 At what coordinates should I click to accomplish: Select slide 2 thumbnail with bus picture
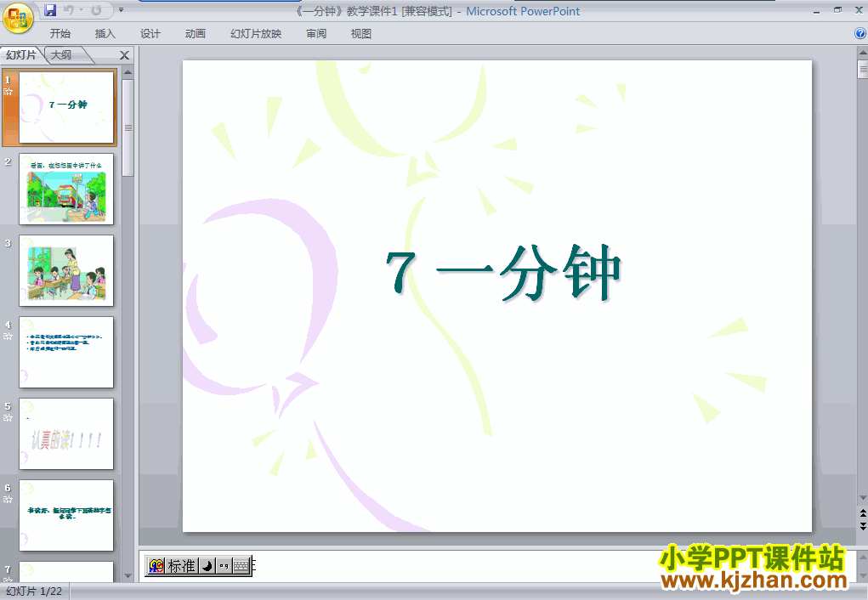tap(66, 189)
